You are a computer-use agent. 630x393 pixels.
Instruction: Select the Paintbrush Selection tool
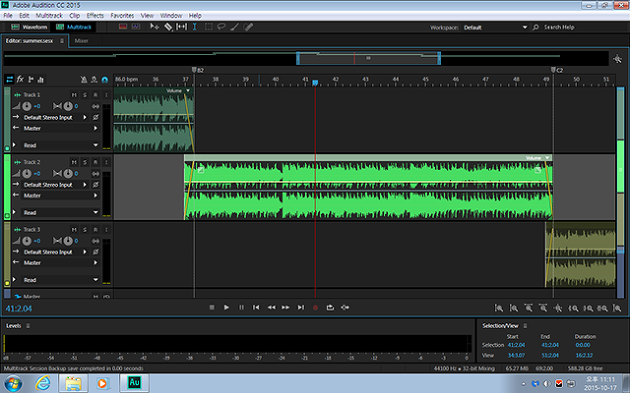coord(235,27)
